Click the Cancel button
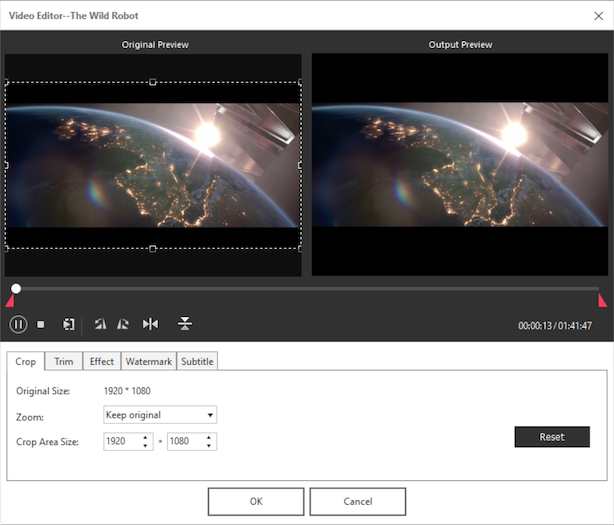Screen dimensions: 614x526 click(358, 502)
